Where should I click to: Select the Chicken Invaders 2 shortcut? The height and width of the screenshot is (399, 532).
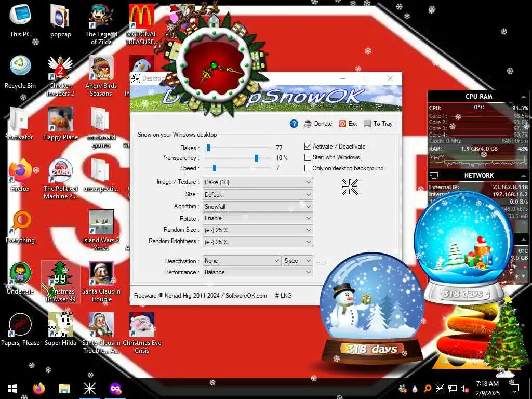pos(60,76)
